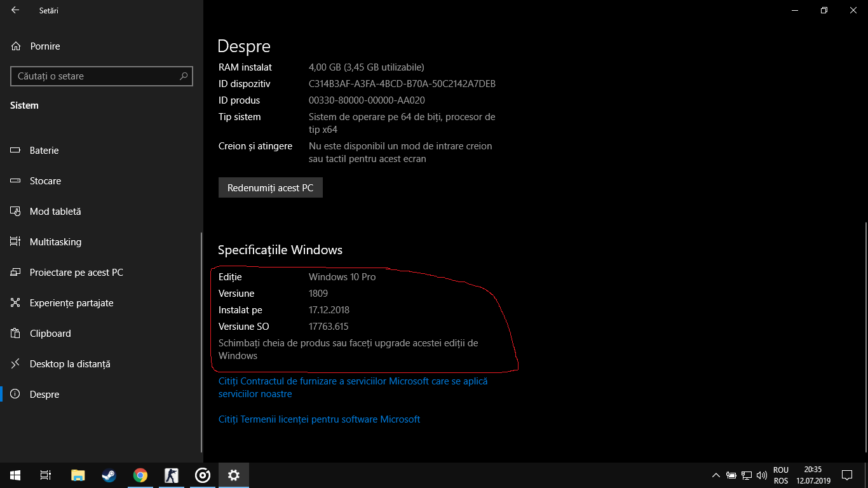This screenshot has height=488, width=868.
Task: Open Multitasking settings
Action: click(102, 242)
